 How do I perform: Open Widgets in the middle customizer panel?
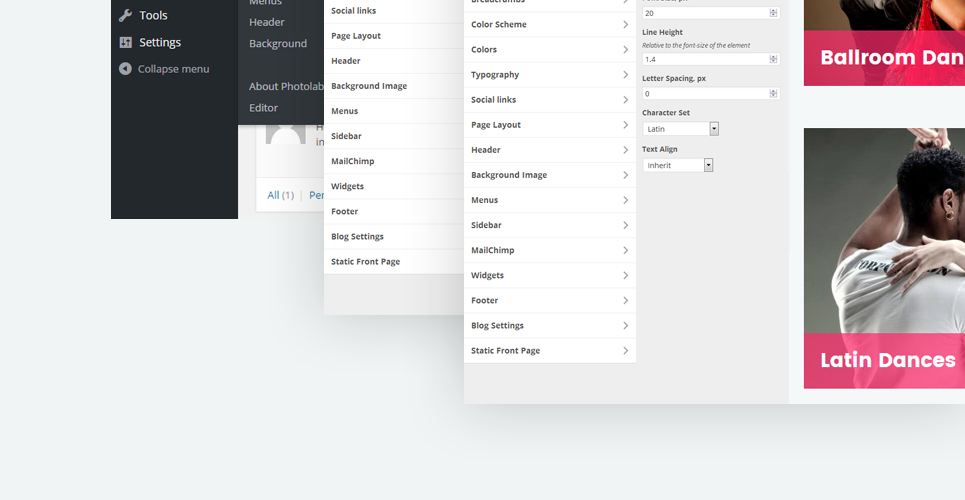pos(394,187)
